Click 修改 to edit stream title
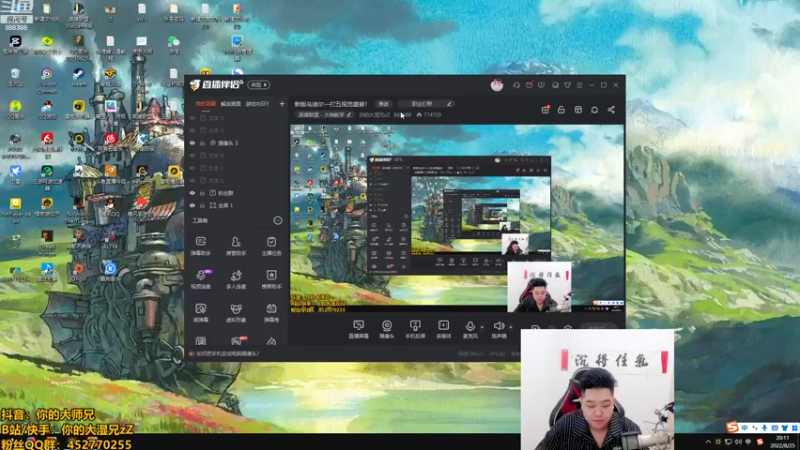 [384, 104]
